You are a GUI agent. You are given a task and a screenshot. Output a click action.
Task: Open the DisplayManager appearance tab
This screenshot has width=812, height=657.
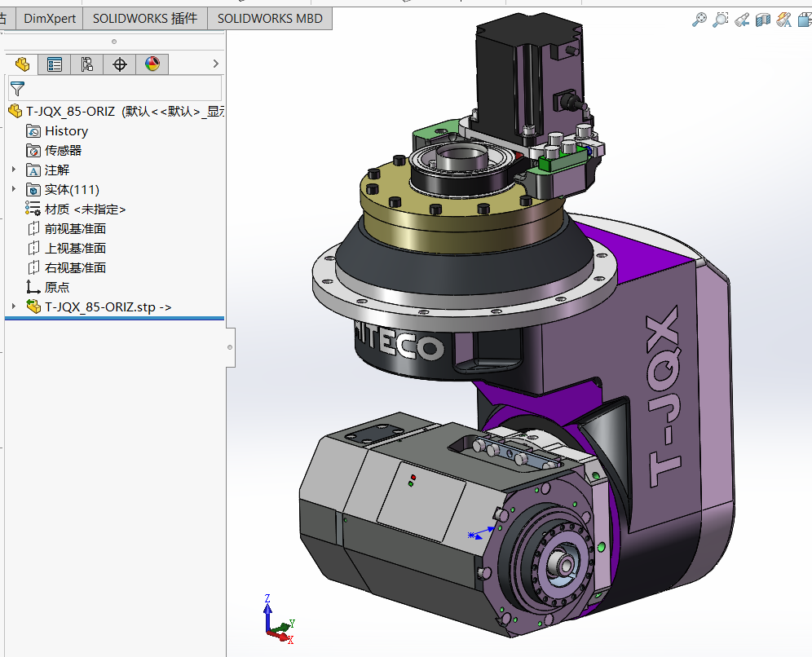[152, 64]
